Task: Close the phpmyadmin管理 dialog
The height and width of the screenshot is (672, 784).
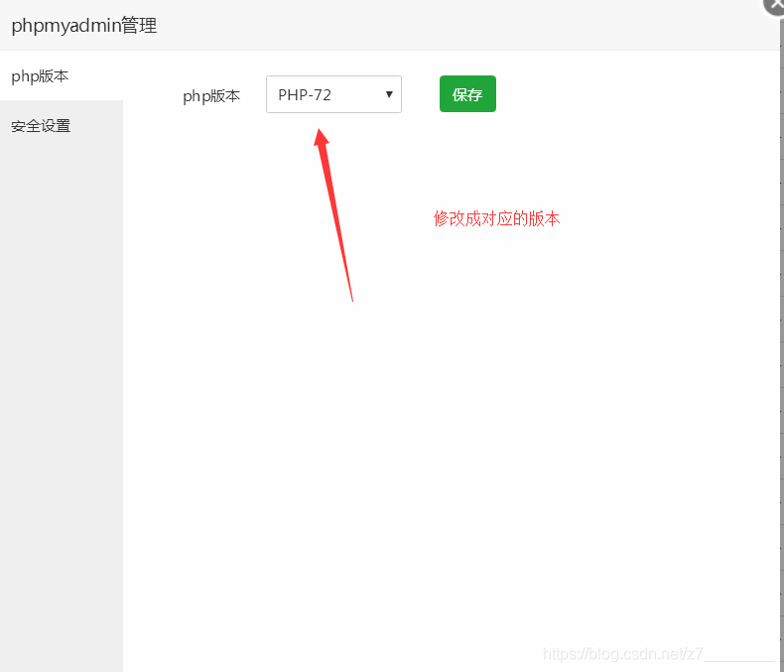Action: coord(774,5)
